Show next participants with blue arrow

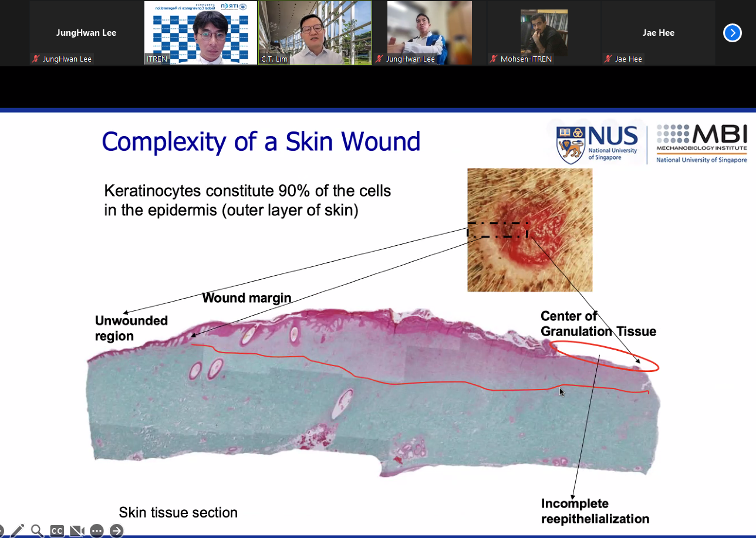pos(732,33)
